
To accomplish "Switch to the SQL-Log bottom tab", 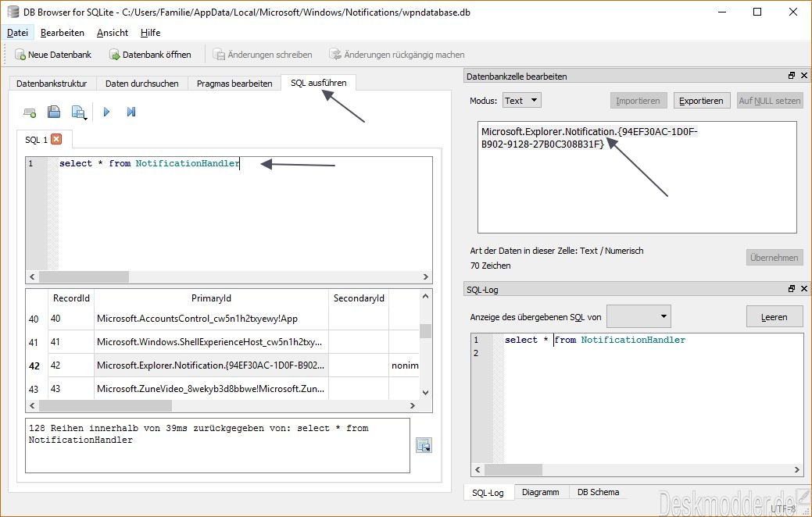I will (x=488, y=493).
